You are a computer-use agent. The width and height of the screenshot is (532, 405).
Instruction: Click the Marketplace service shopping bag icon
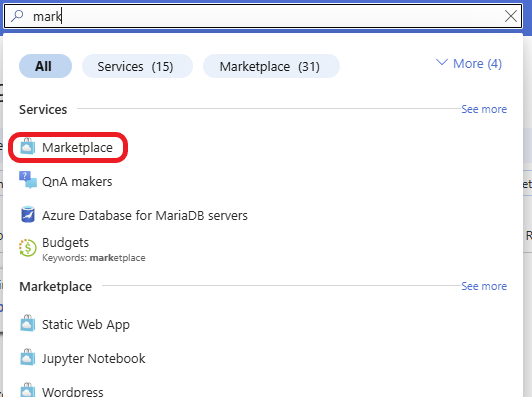click(27, 147)
